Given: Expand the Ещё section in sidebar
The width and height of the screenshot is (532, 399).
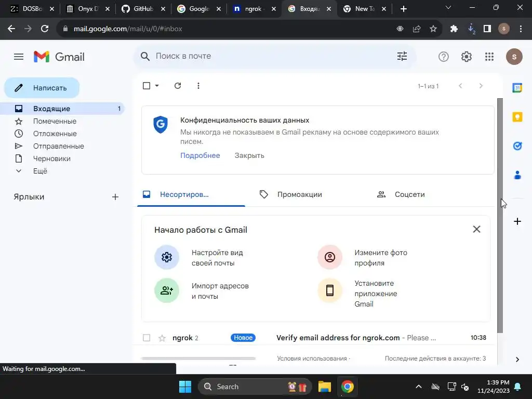Looking at the screenshot, I should tap(40, 171).
